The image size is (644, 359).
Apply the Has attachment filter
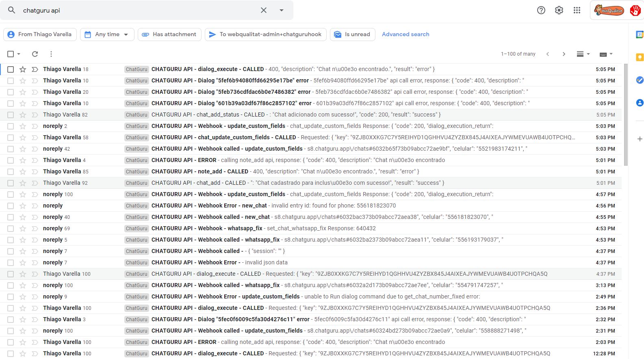169,35
